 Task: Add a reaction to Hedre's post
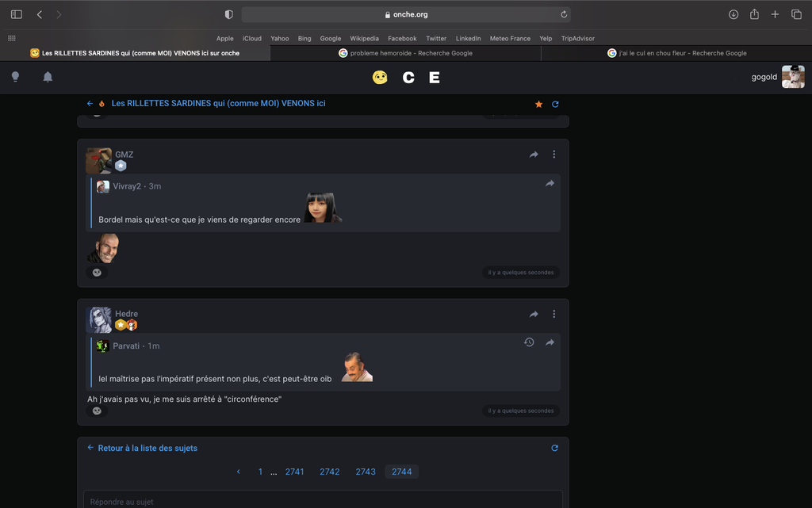tap(97, 411)
